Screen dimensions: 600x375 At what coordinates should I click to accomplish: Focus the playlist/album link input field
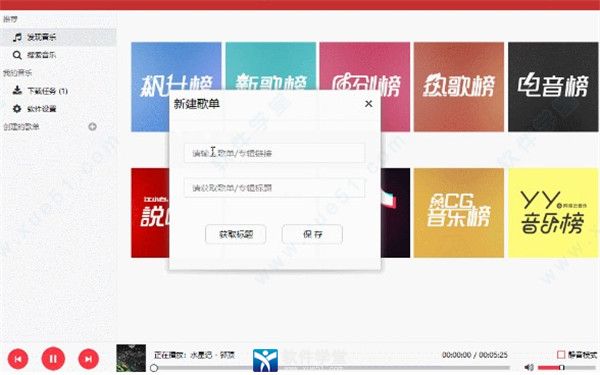point(274,153)
